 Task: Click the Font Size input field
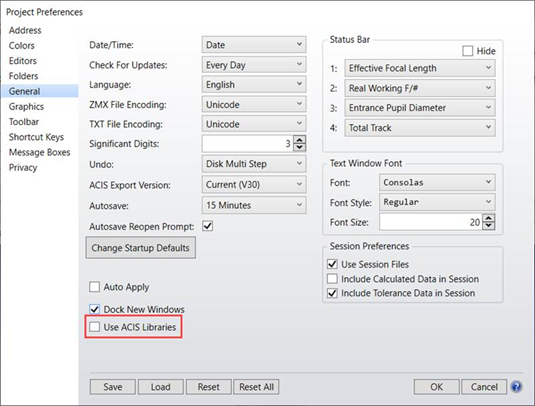(431, 222)
